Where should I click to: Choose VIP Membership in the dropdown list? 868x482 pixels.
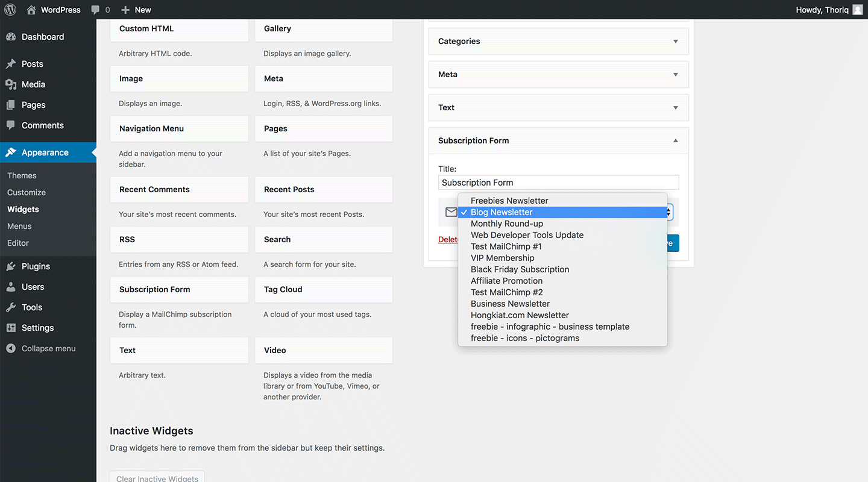[x=502, y=258]
